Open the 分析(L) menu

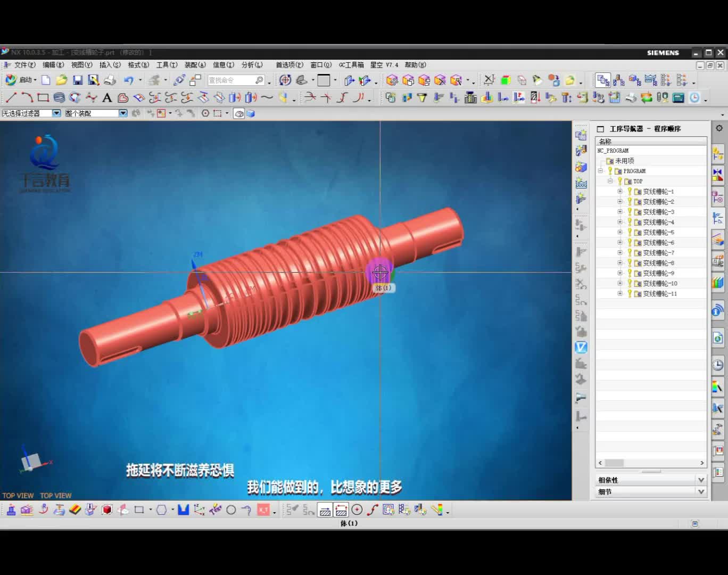click(x=252, y=65)
